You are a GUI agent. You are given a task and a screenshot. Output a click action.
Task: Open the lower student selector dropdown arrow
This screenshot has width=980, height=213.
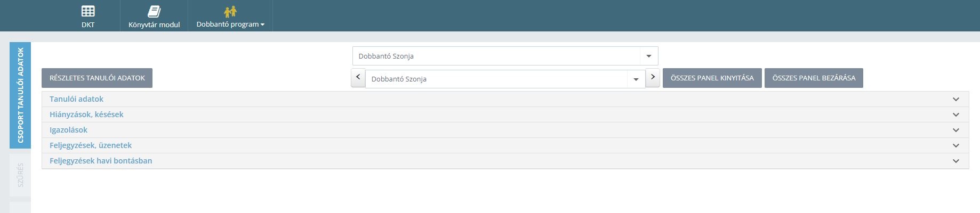click(636, 79)
